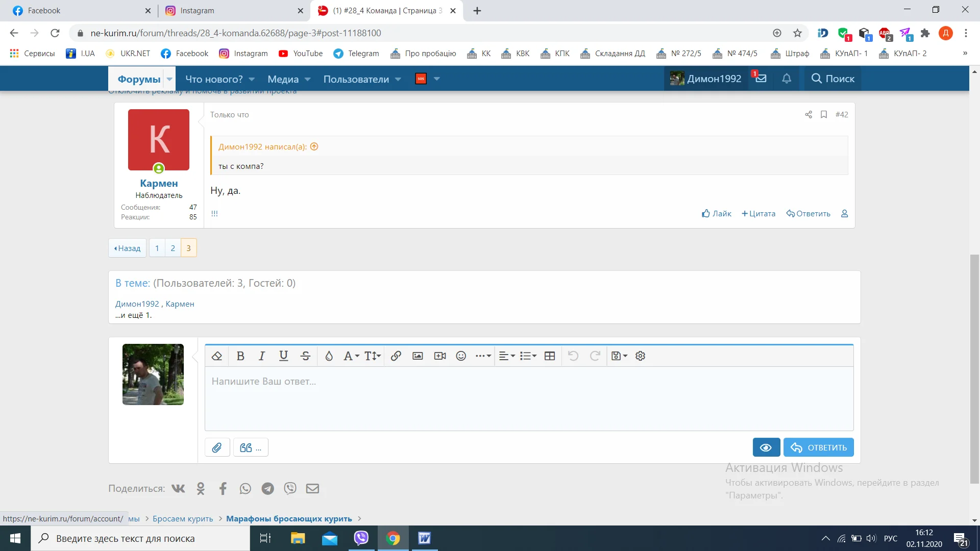Toggle the preview eye button

click(766, 447)
